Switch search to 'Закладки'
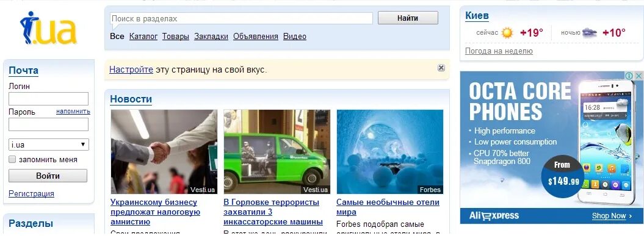This screenshot has width=644, height=236. (211, 36)
